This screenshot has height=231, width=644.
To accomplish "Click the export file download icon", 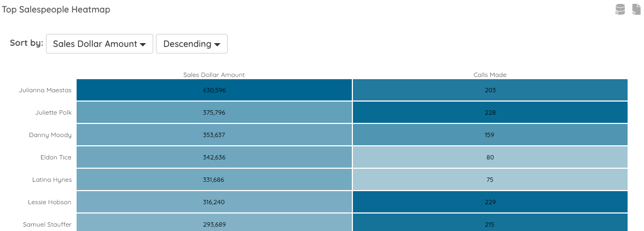I will [636, 9].
